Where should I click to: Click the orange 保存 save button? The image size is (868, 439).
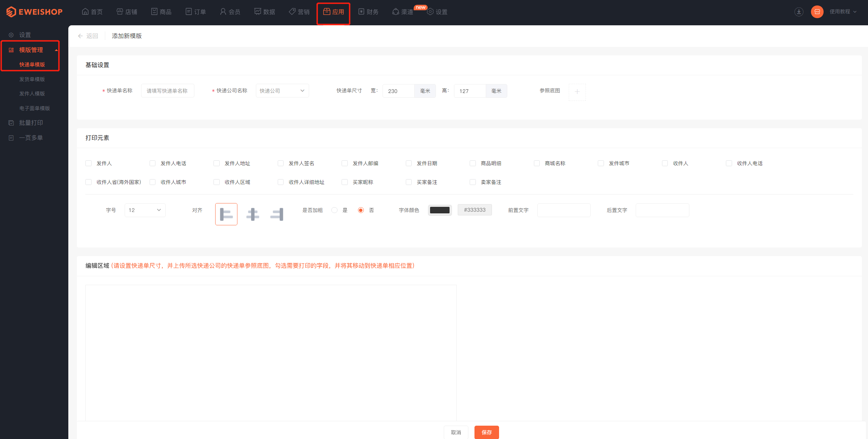(487, 432)
